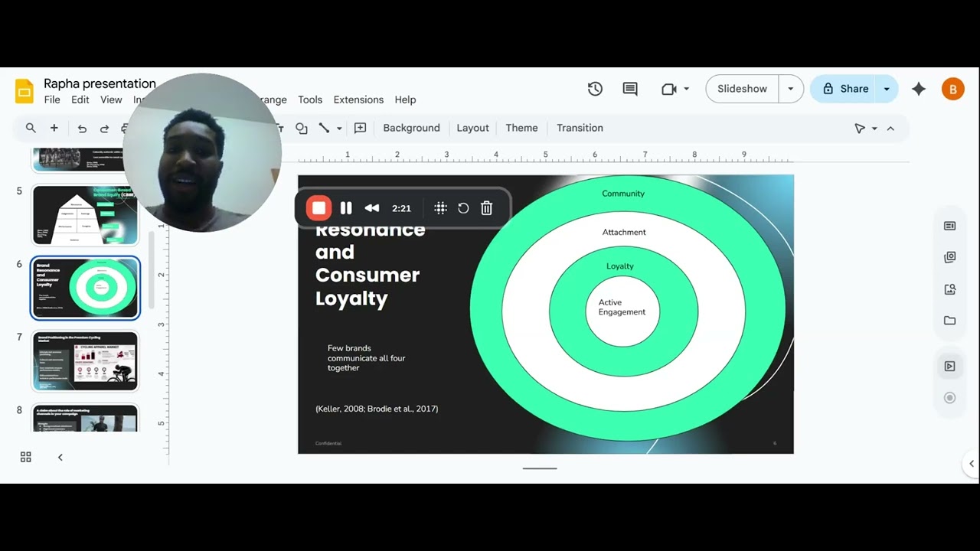Click the Share button
The width and height of the screenshot is (980, 551).
click(844, 89)
